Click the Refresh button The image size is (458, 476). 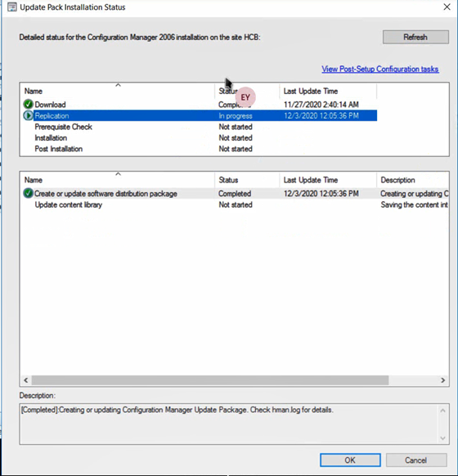point(415,37)
